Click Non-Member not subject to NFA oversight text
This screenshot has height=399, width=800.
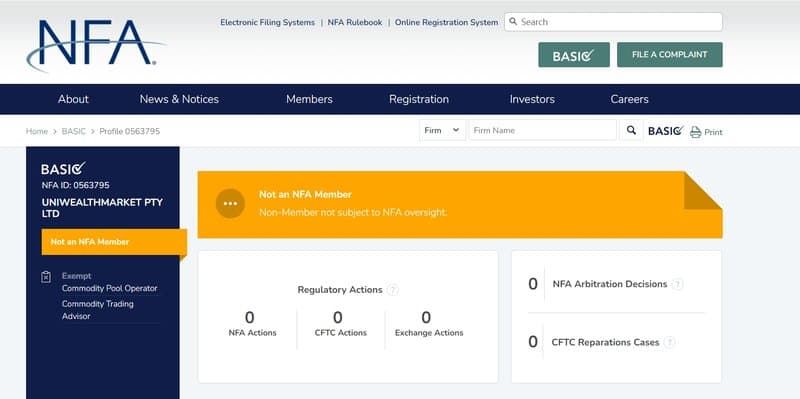[x=353, y=212]
